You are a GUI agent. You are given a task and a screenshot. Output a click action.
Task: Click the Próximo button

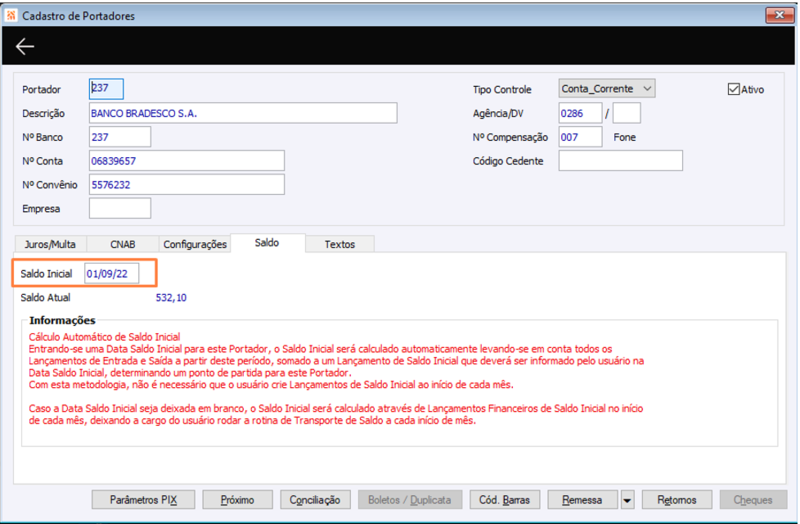tap(237, 500)
